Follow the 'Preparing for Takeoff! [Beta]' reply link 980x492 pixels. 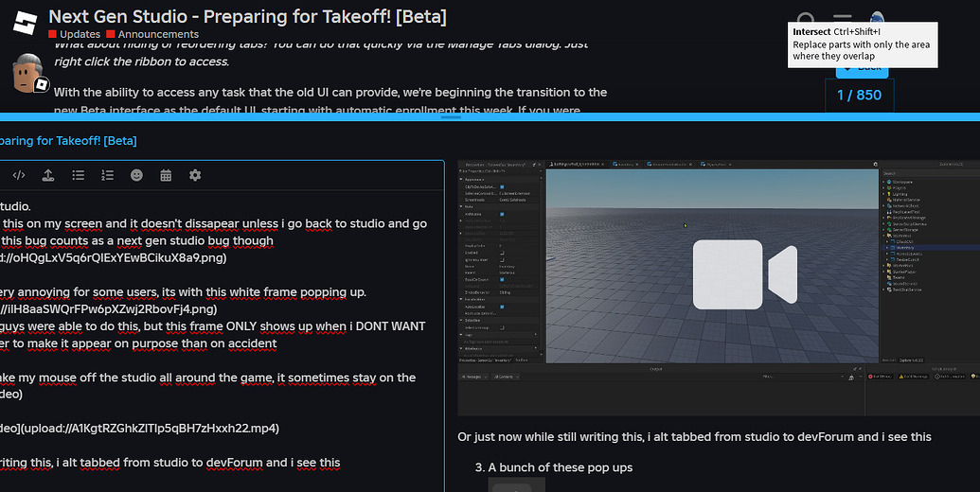coord(68,140)
